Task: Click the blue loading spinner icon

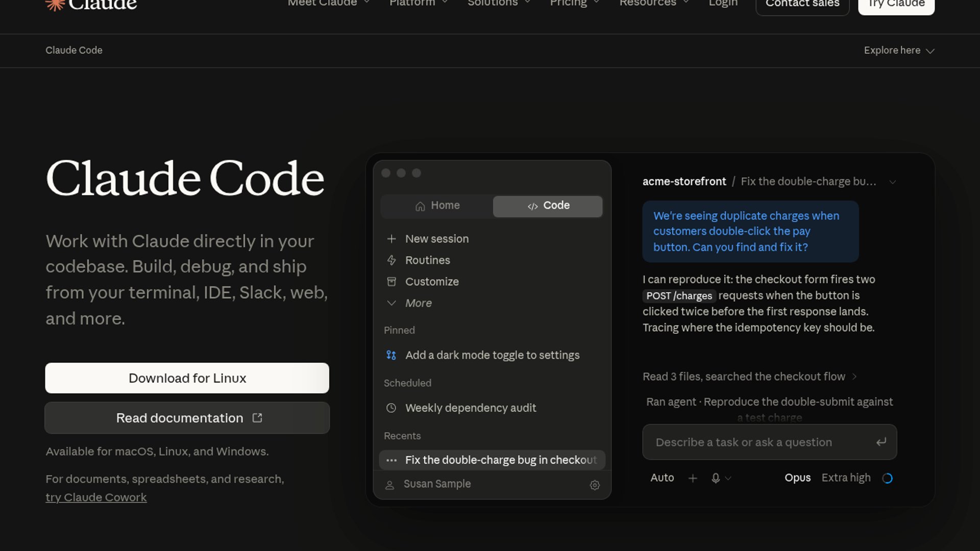Action: tap(888, 478)
